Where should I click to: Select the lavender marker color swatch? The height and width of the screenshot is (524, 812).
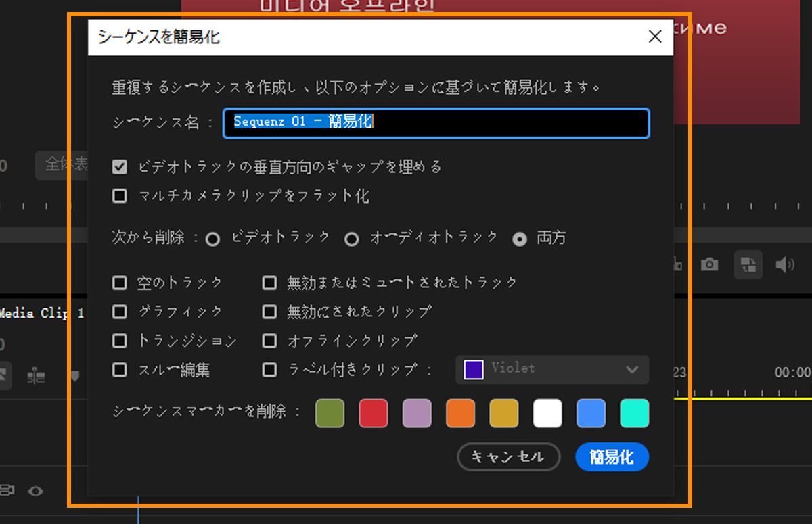coord(417,413)
